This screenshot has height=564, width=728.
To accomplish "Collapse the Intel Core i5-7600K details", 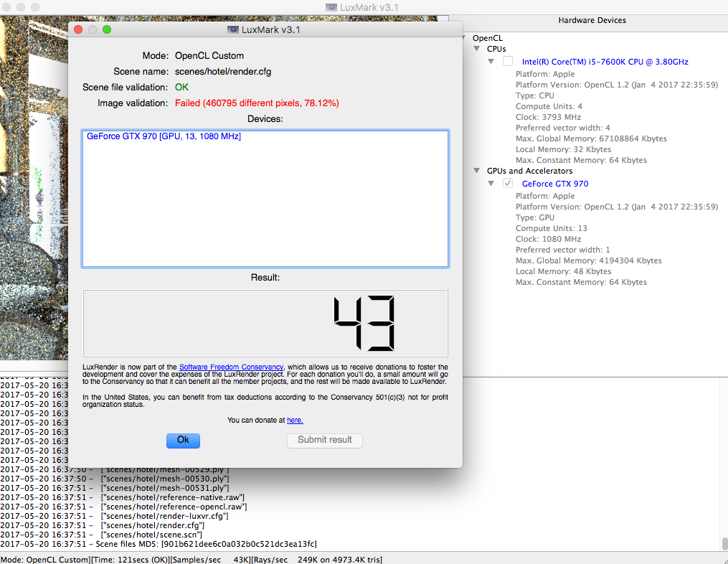I will (x=491, y=61).
